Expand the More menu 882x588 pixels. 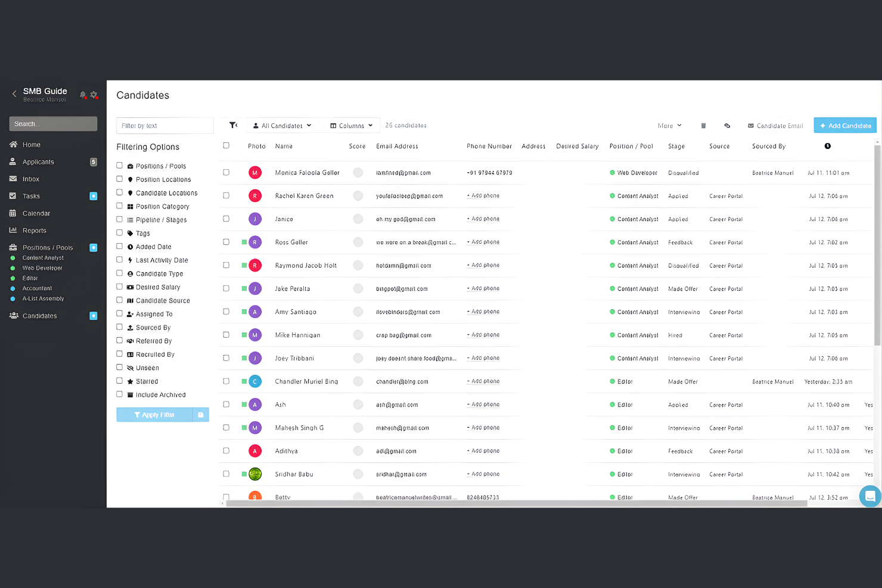click(x=669, y=126)
